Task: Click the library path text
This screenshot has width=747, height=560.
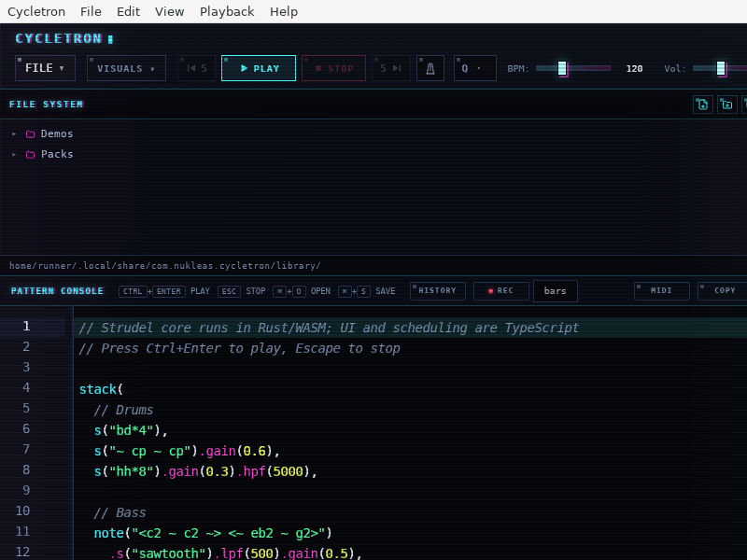Action: (165, 266)
